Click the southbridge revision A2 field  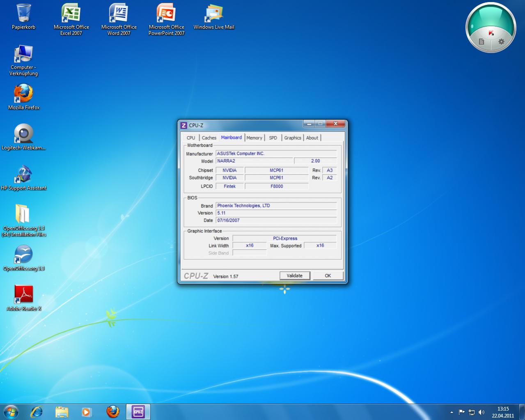(330, 178)
